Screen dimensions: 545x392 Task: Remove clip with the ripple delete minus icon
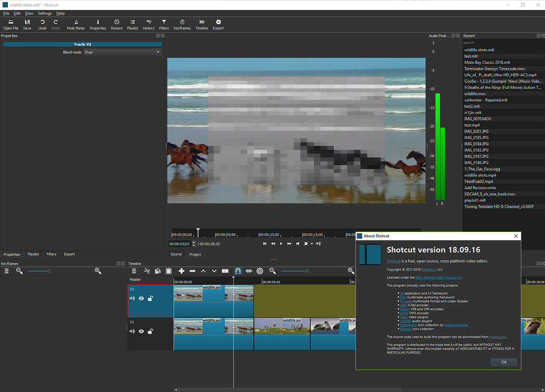[192, 271]
